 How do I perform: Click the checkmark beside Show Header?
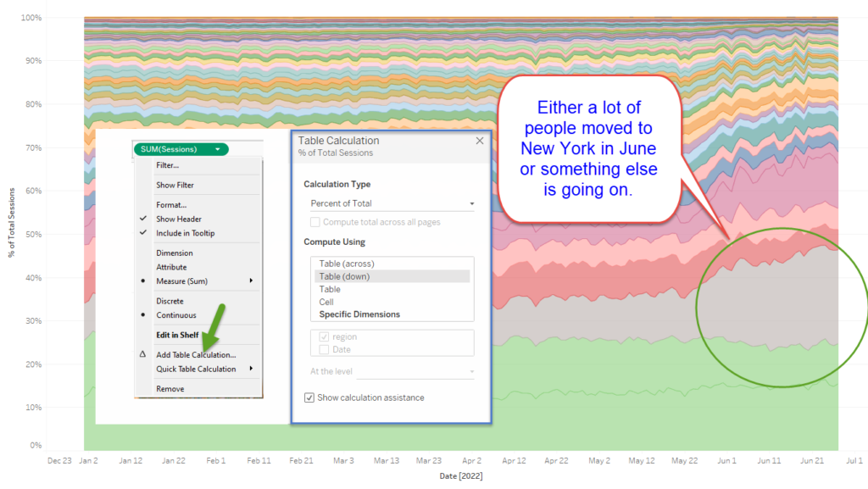(x=143, y=219)
